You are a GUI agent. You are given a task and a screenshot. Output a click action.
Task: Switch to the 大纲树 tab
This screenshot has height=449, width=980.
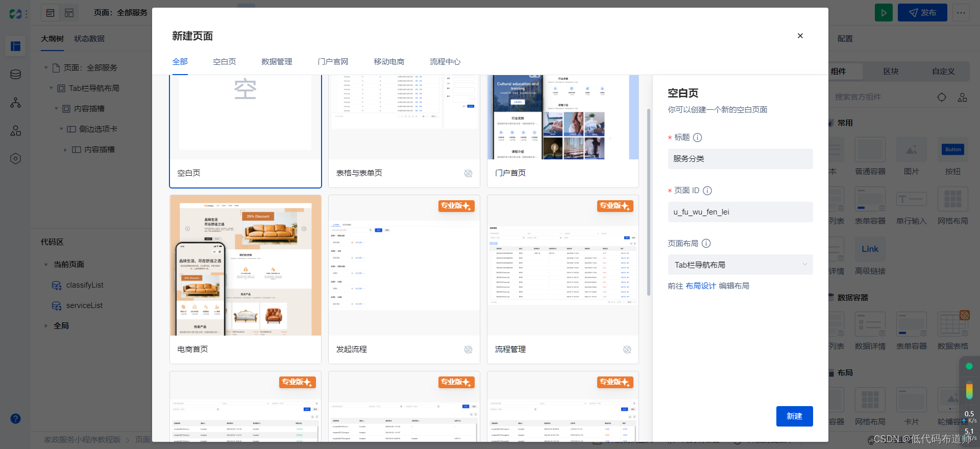(52, 39)
